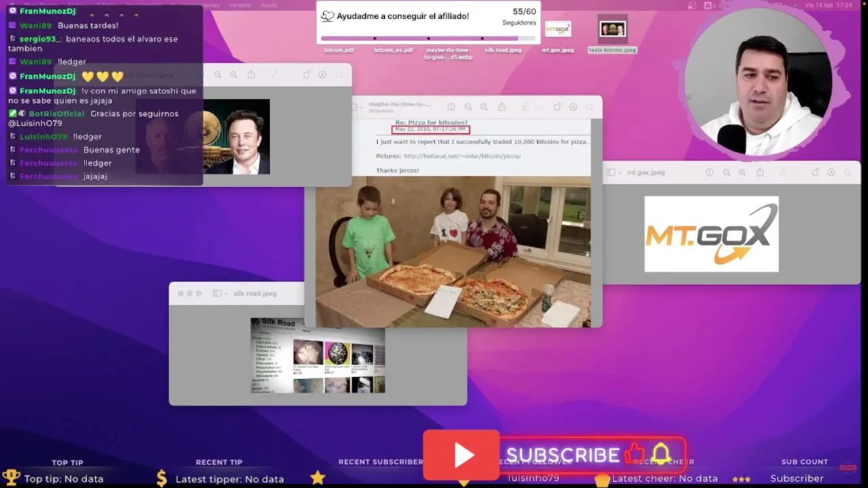Open markup toolbar in mt gox window
This screenshot has height=488, width=868.
(x=831, y=172)
